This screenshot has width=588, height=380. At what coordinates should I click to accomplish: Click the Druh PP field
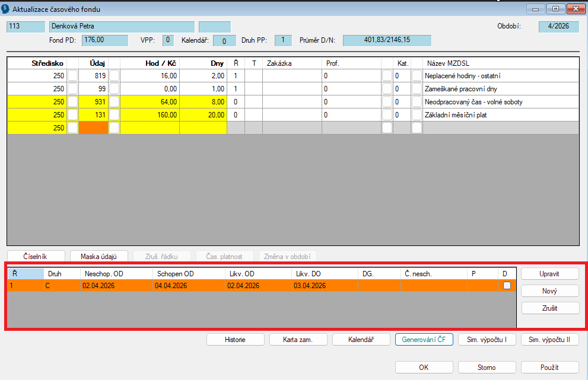pyautogui.click(x=283, y=40)
